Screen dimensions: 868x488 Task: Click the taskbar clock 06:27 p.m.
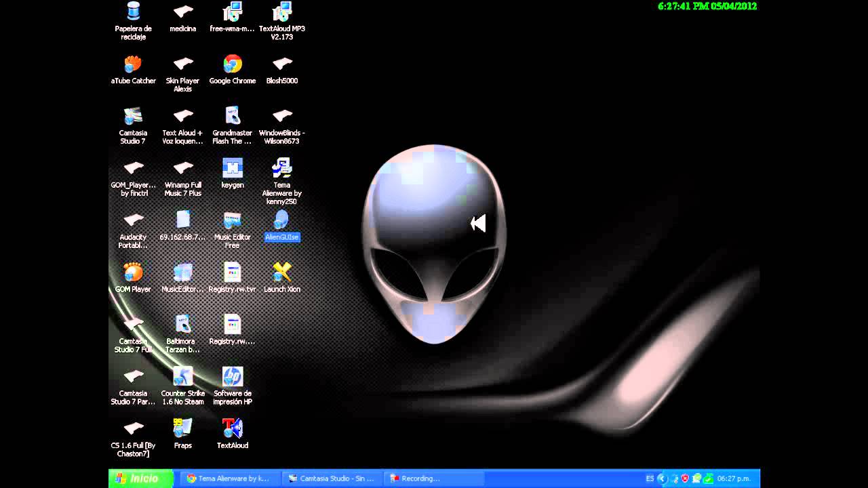734,479
